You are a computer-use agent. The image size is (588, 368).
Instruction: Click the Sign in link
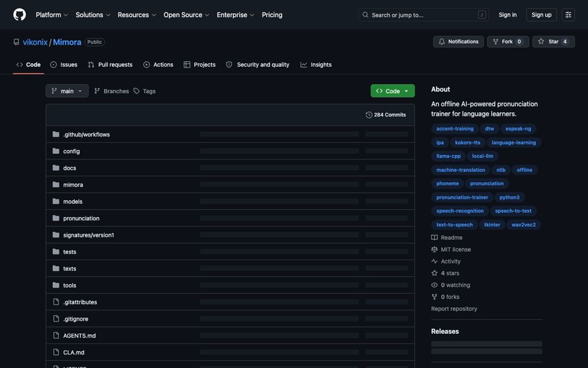pos(507,15)
